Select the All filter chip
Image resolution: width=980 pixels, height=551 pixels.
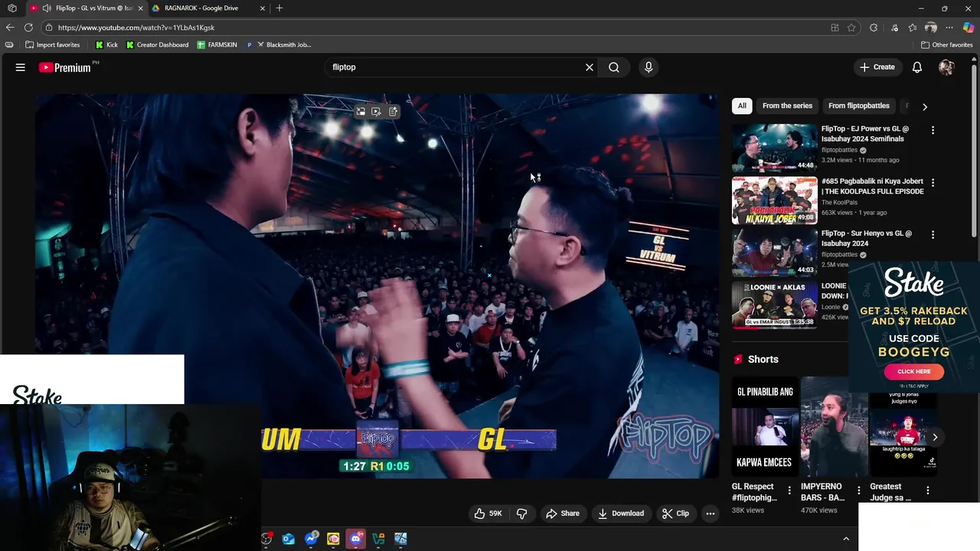(x=742, y=106)
